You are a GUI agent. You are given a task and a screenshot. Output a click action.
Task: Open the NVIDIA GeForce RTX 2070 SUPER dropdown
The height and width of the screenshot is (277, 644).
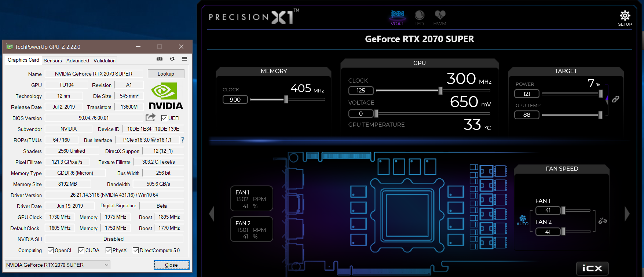pyautogui.click(x=58, y=265)
